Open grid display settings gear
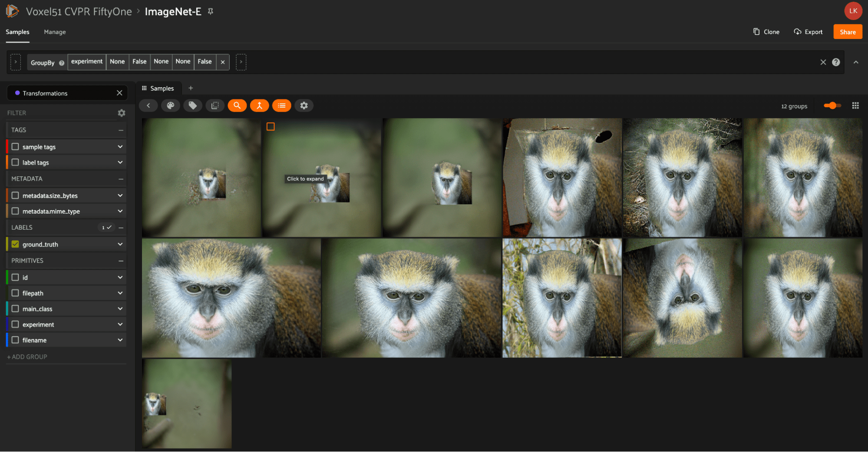The image size is (868, 452). [x=304, y=106]
